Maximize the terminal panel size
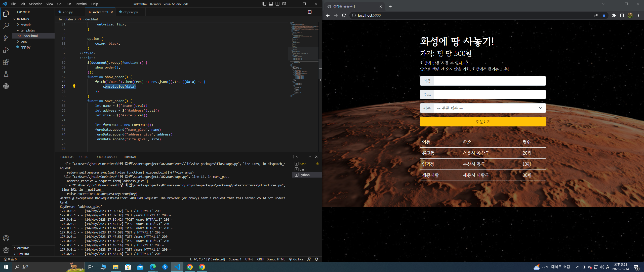Screen dimensions: 644x272 (x=310, y=157)
